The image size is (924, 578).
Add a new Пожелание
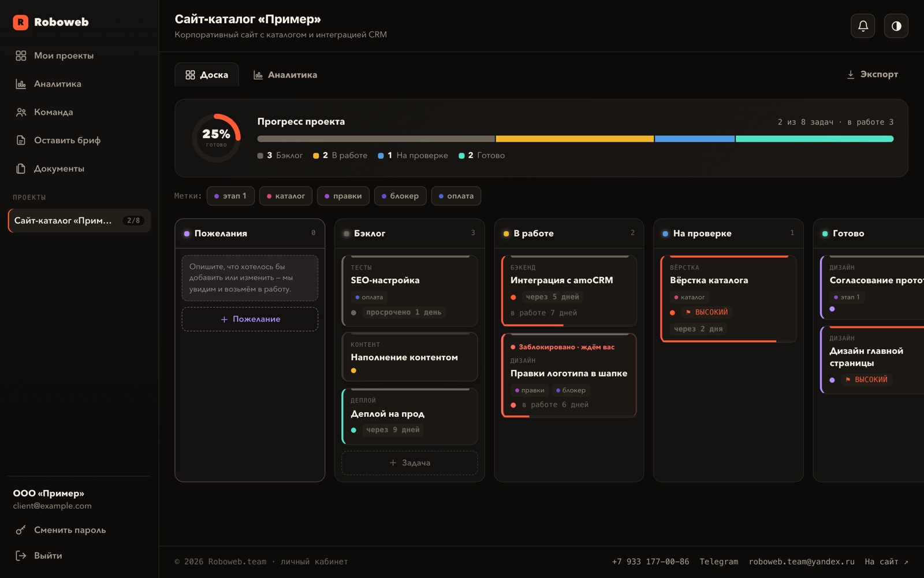[x=250, y=319]
